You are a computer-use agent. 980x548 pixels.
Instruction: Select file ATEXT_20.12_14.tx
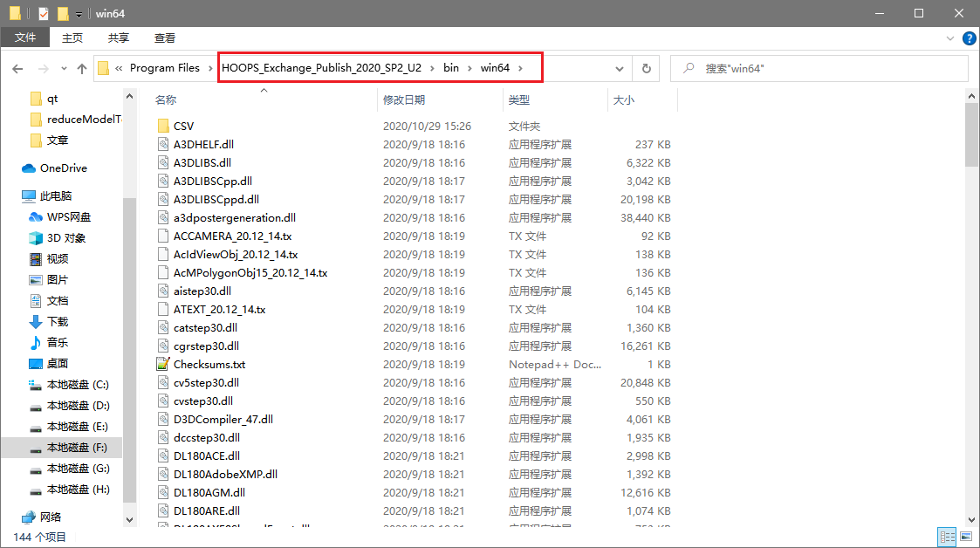[219, 309]
